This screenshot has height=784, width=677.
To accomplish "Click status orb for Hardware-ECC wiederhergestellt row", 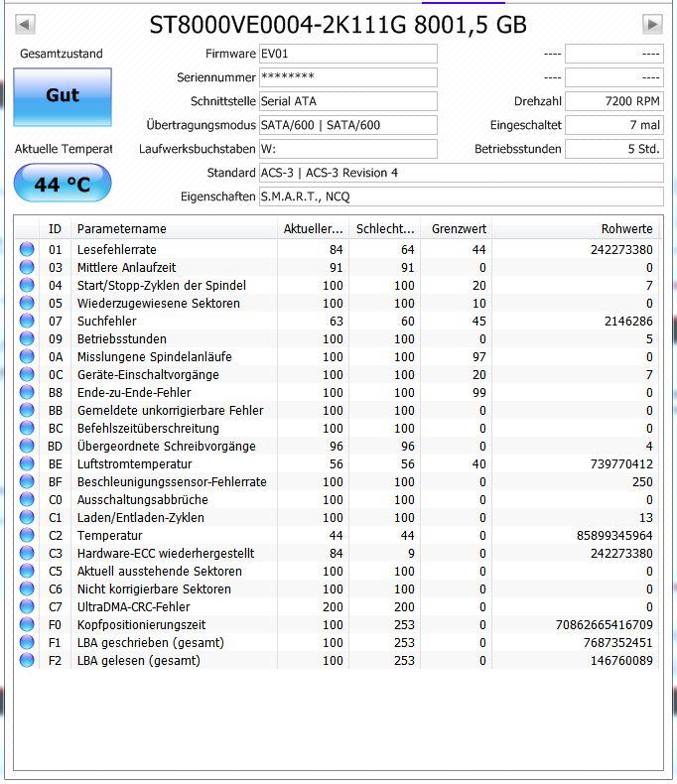I will 27,553.
